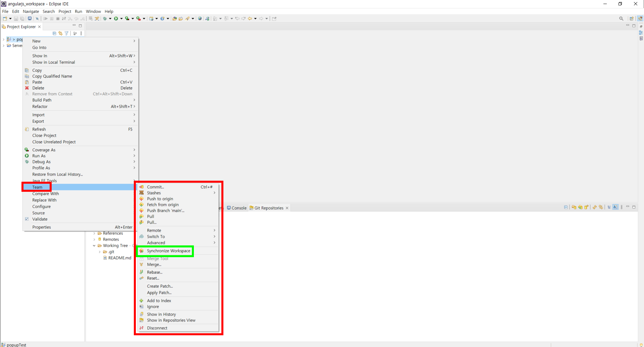
Task: Select Fetch from origin
Action: (x=178, y=205)
